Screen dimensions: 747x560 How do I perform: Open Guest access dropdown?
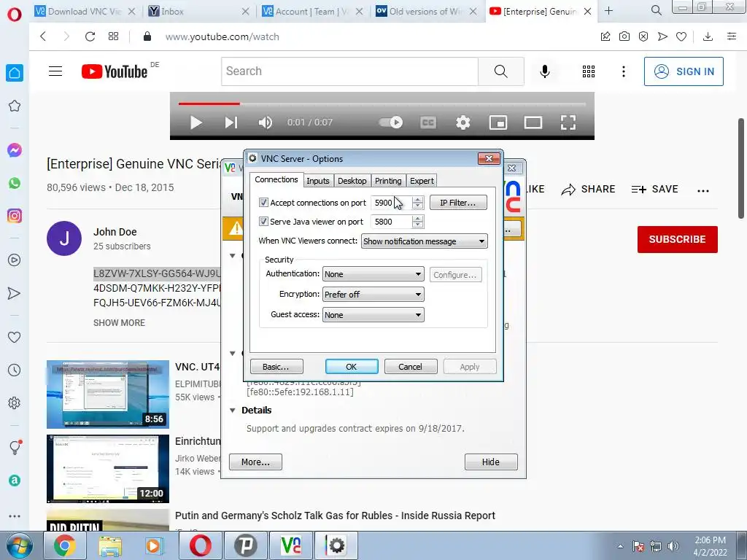pyautogui.click(x=373, y=315)
